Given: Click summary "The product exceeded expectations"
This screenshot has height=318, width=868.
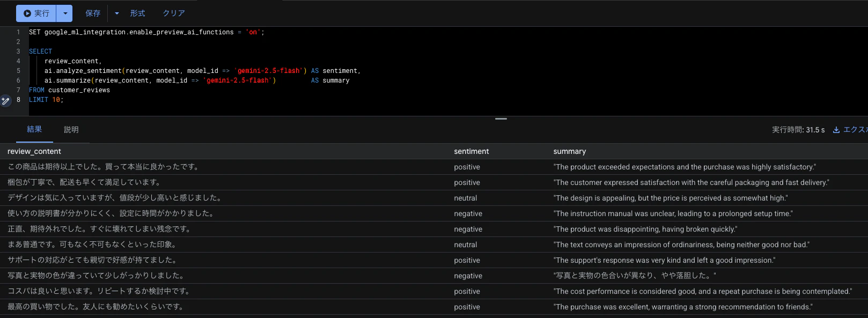Looking at the screenshot, I should pyautogui.click(x=685, y=167).
